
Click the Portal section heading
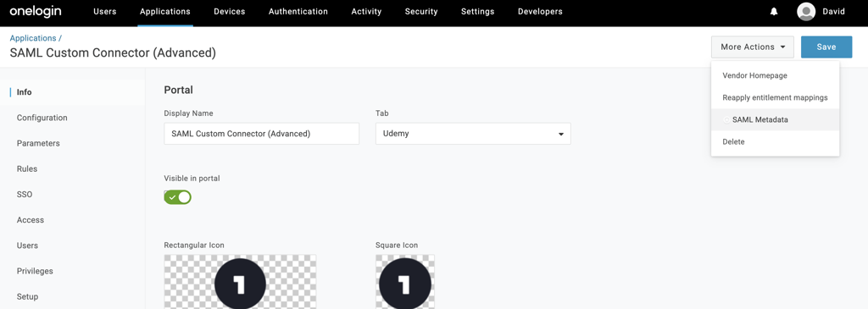pyautogui.click(x=178, y=90)
